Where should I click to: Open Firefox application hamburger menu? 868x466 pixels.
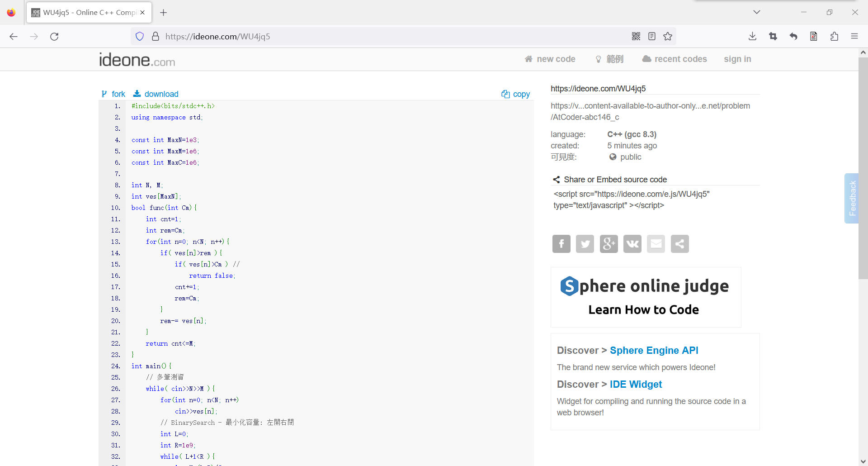(x=854, y=37)
